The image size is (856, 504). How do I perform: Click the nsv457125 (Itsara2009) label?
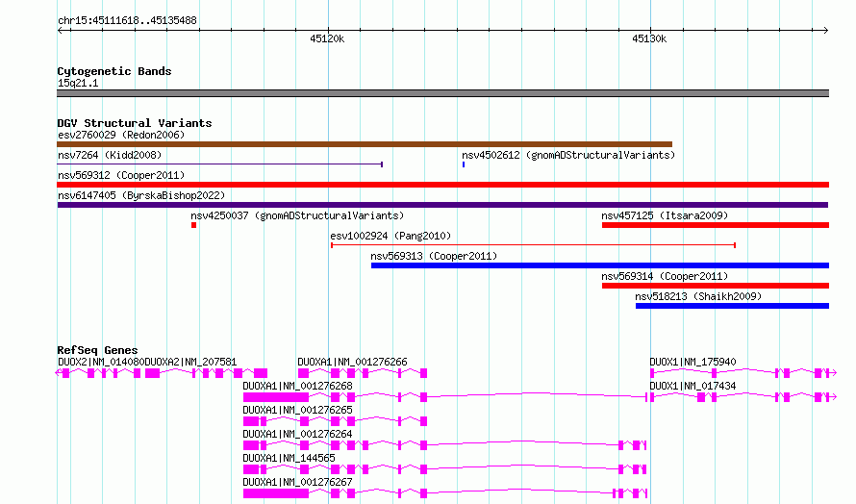[x=665, y=215]
